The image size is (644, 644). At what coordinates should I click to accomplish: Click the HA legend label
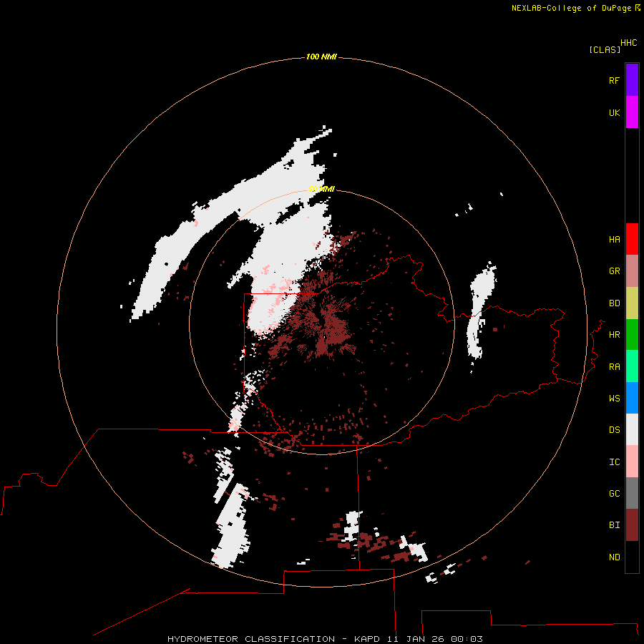[x=615, y=240]
